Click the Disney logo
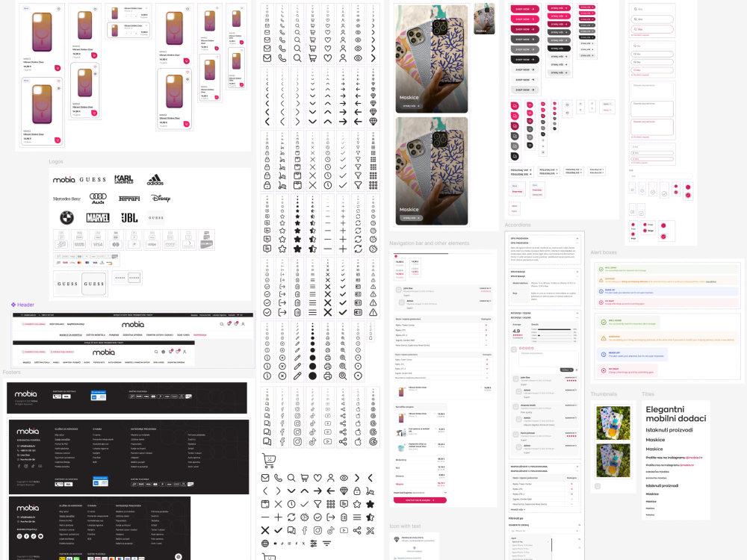This screenshot has height=560, width=747. (161, 198)
